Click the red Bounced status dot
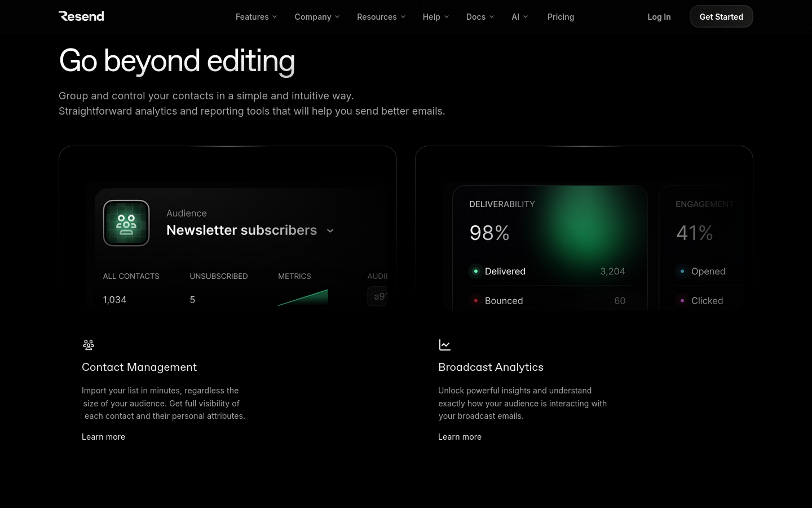812x508 pixels. click(476, 301)
